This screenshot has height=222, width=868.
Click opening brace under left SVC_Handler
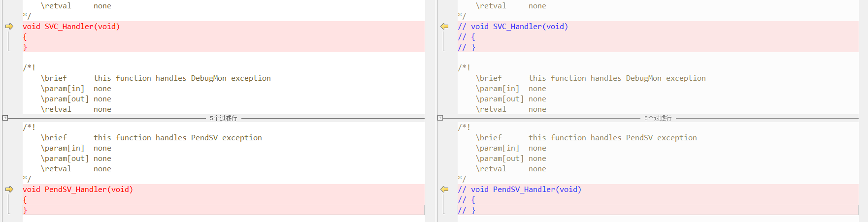point(25,37)
